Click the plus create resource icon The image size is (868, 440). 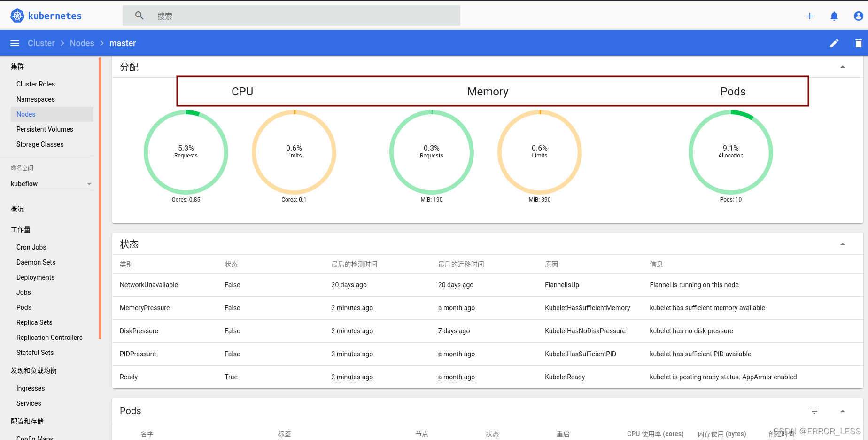(810, 16)
